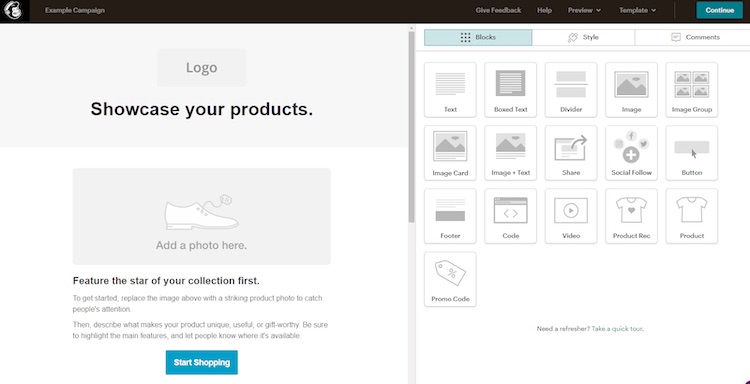The height and width of the screenshot is (384, 750).
Task: Follow the Take a quick tour link
Action: (617, 329)
